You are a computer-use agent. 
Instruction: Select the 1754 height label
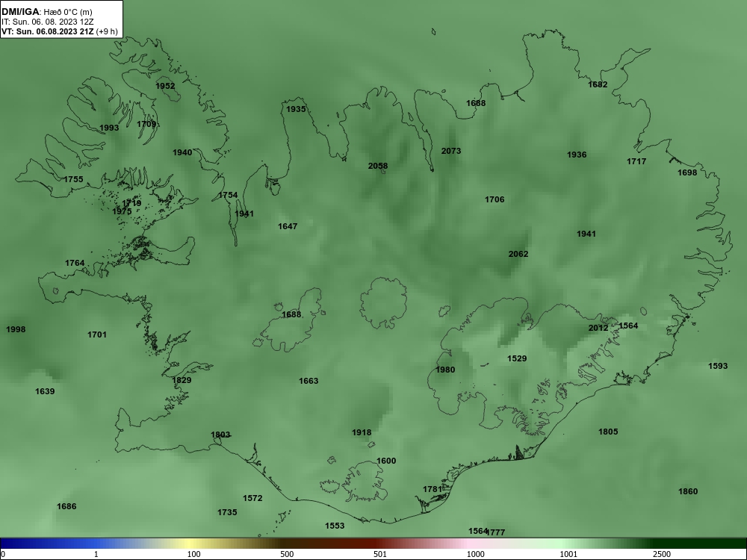point(228,195)
